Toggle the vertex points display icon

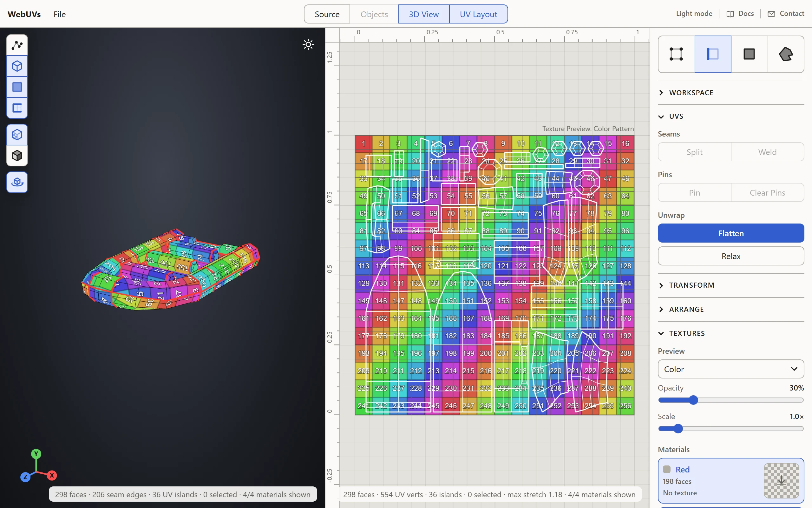17,45
